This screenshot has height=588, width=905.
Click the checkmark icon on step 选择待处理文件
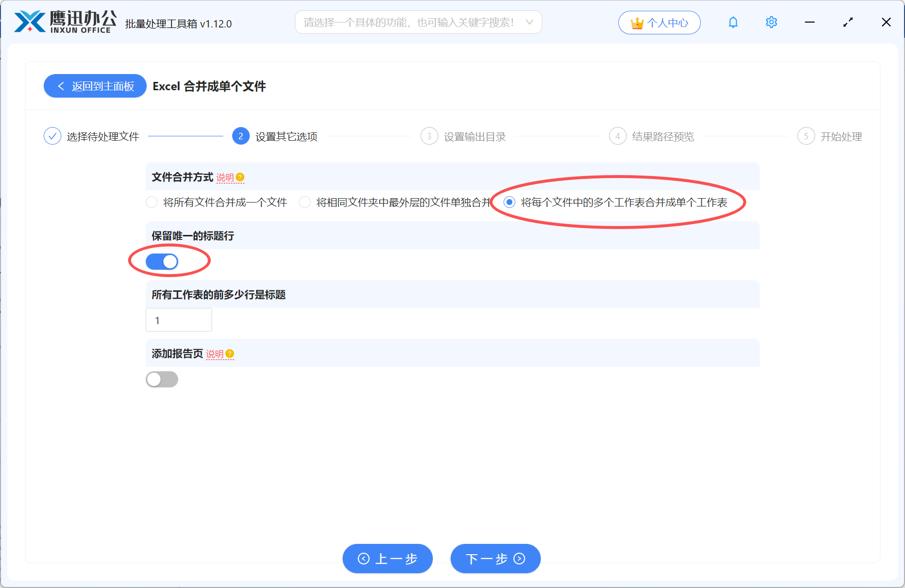tap(53, 136)
